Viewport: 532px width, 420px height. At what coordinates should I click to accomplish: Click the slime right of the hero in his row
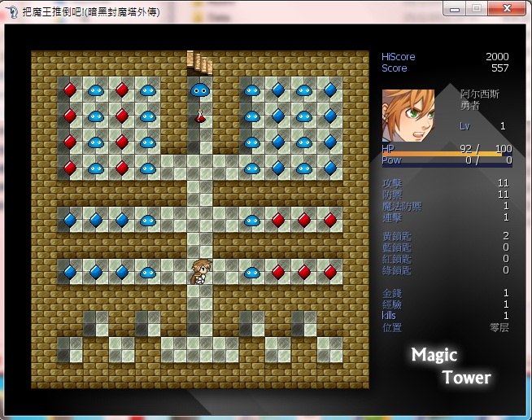pos(252,273)
